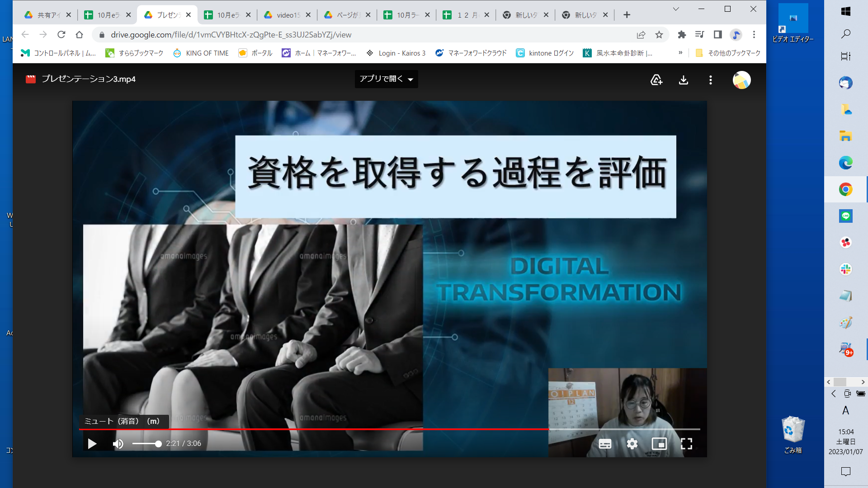Toggle subtitles captions button

(x=605, y=444)
